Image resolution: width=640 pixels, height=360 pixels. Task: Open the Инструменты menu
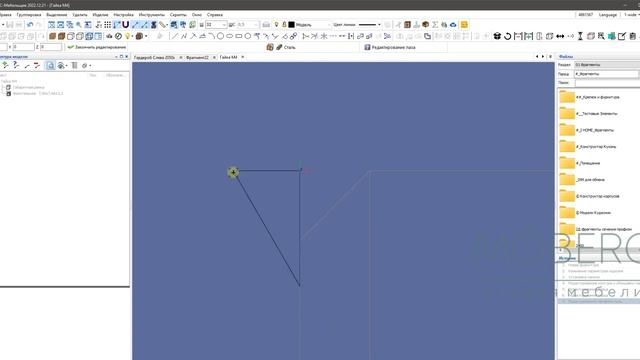point(151,15)
